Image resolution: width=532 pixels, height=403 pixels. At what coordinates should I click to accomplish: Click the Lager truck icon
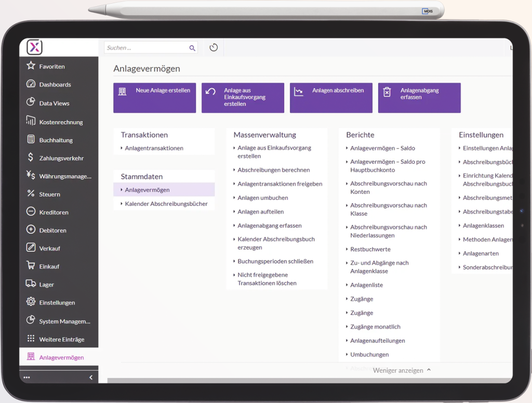(31, 284)
